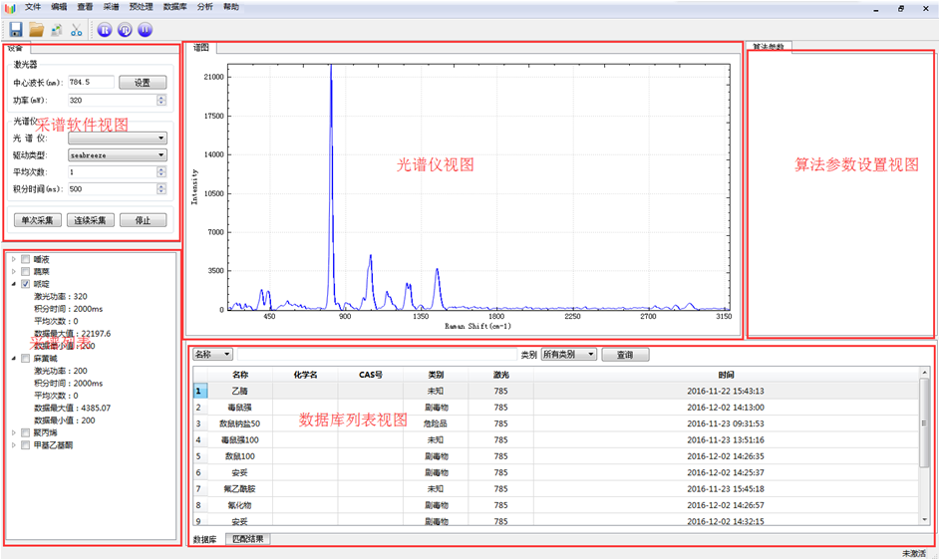Click the Save floppy disk icon
The width and height of the screenshot is (940, 560).
point(16,30)
